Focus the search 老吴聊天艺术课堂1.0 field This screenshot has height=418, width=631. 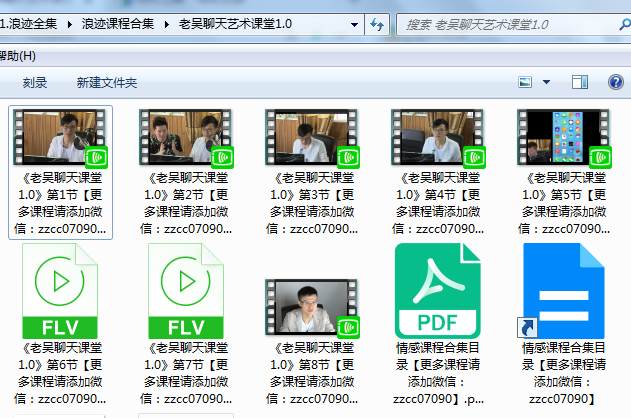[x=511, y=25]
